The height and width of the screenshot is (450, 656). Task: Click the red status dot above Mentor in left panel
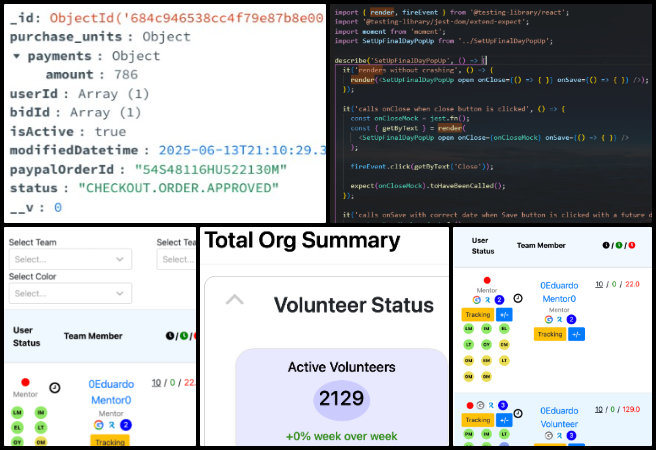tap(26, 382)
